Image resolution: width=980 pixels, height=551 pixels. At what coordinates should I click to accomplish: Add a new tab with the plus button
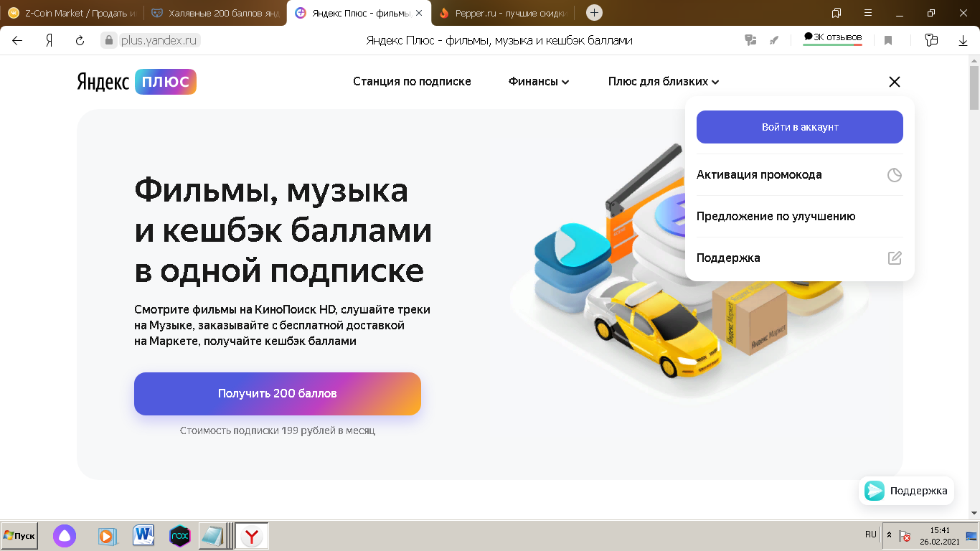(x=594, y=13)
